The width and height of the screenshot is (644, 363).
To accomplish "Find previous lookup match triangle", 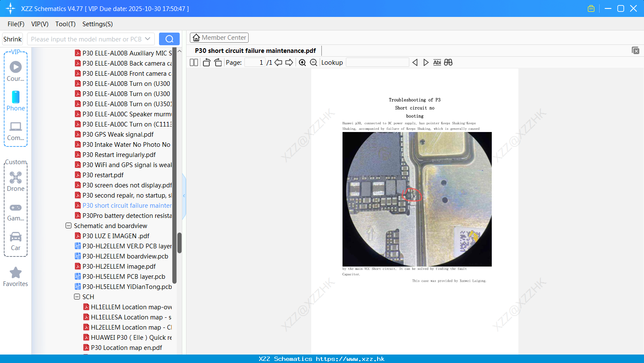I will [415, 63].
